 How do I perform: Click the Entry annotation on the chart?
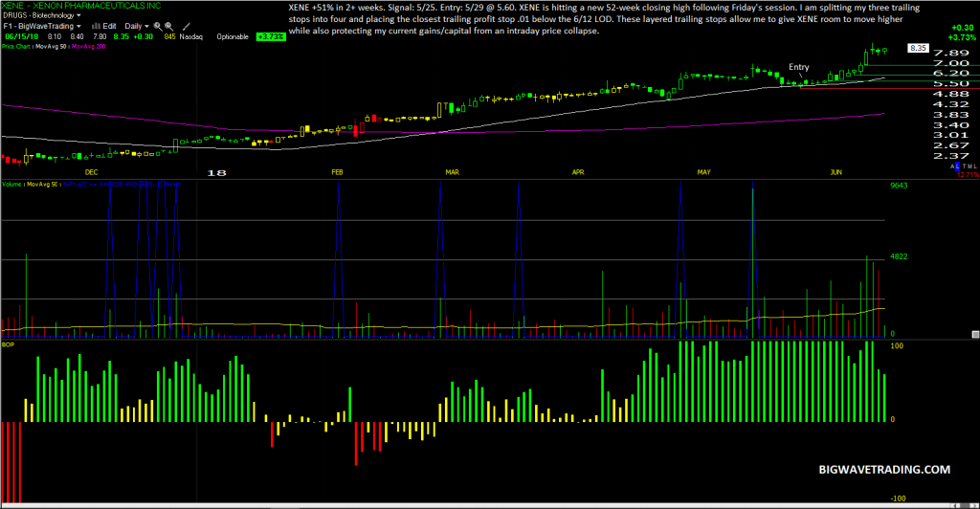click(799, 67)
